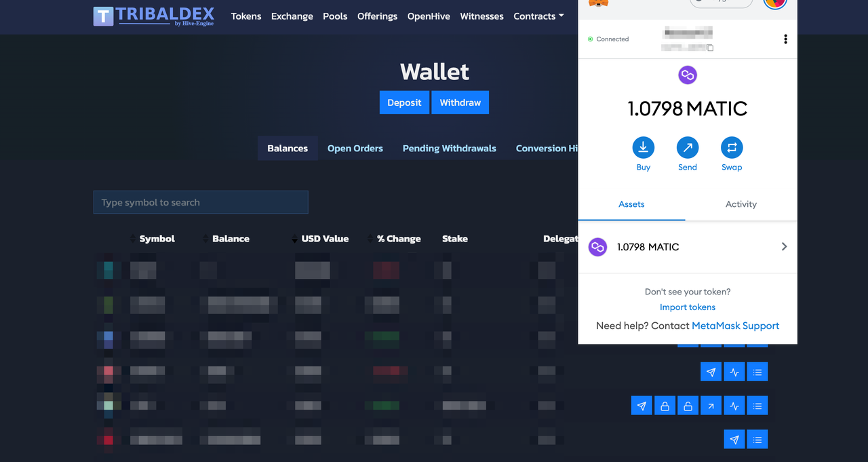Click the Deposit button
868x462 pixels.
[x=404, y=102]
